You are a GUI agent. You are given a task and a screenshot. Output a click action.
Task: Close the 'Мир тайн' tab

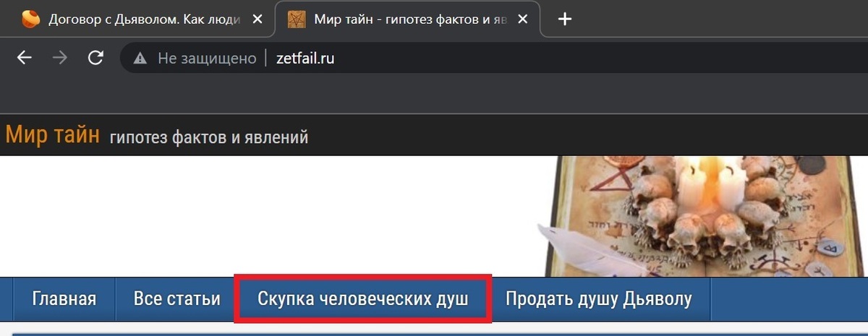524,20
